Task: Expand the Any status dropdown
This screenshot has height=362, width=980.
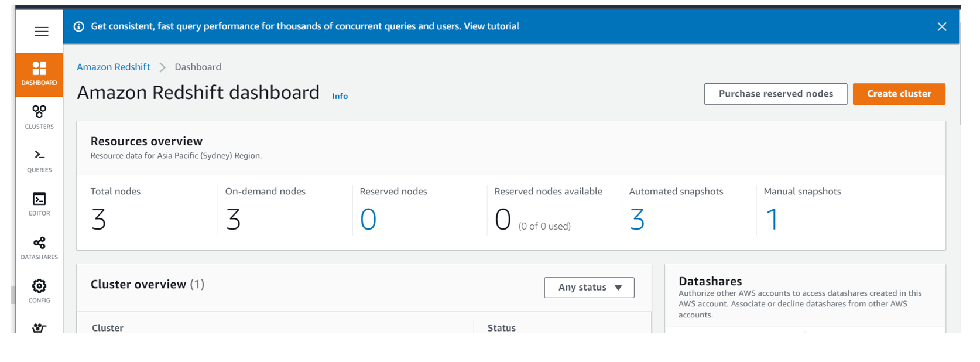Action: [x=589, y=288]
